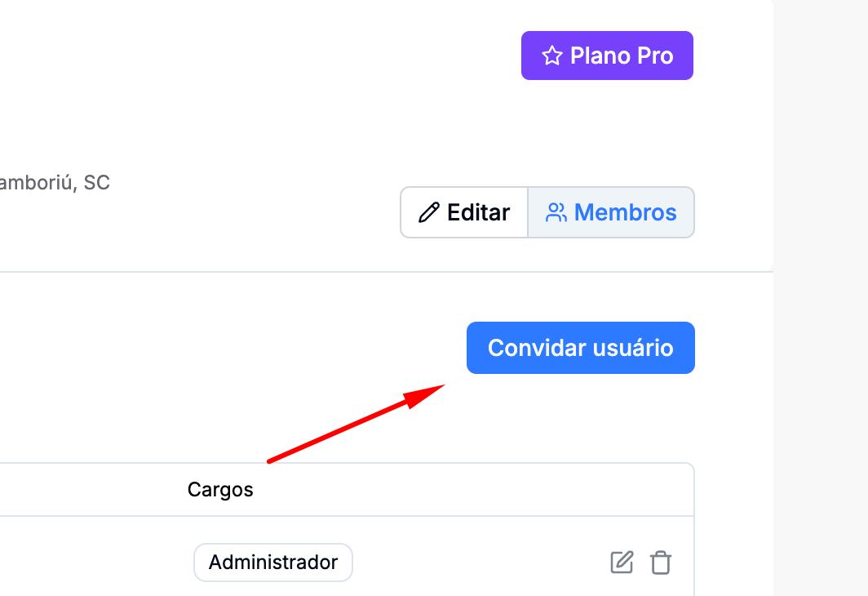Click the star icon on Plano Pro

point(552,56)
